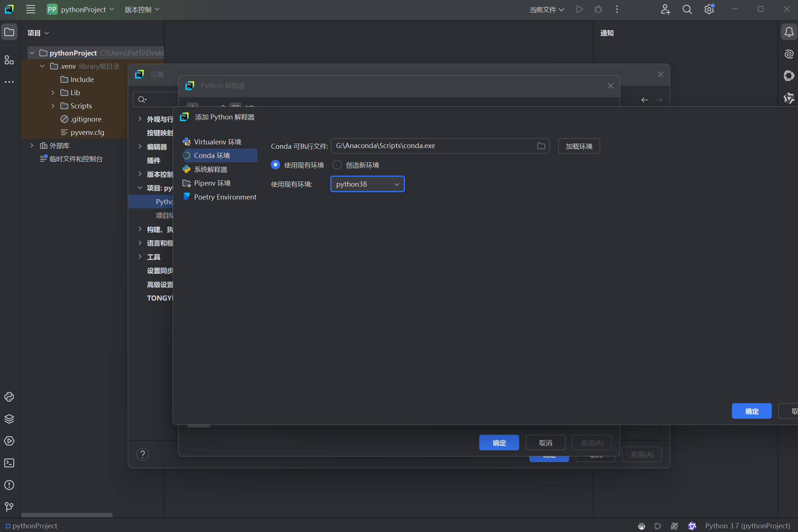798x532 pixels.
Task: Click the crossed-out eye icon in status bar
Action: click(674, 526)
